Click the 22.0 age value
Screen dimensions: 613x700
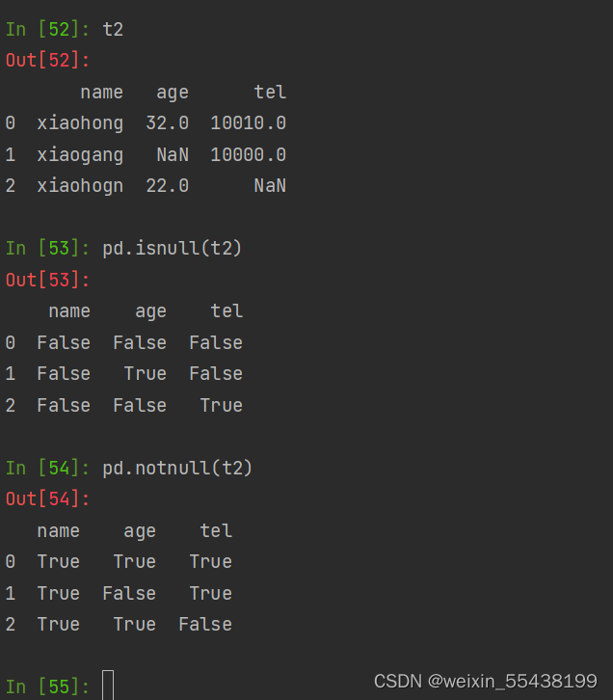167,185
